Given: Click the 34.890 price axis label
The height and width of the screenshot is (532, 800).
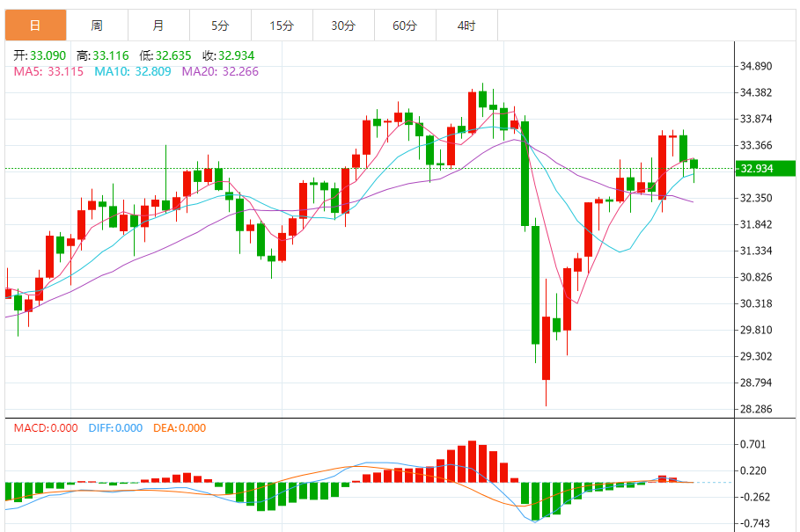Looking at the screenshot, I should click(756, 66).
